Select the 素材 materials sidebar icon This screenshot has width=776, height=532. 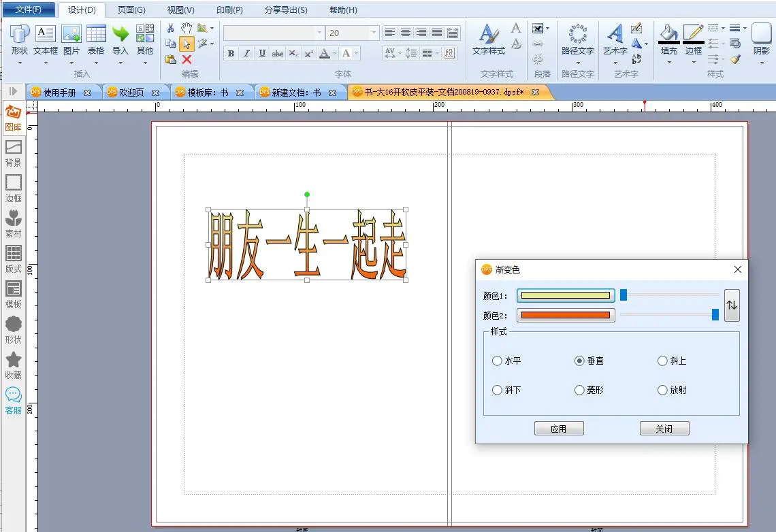coord(13,223)
